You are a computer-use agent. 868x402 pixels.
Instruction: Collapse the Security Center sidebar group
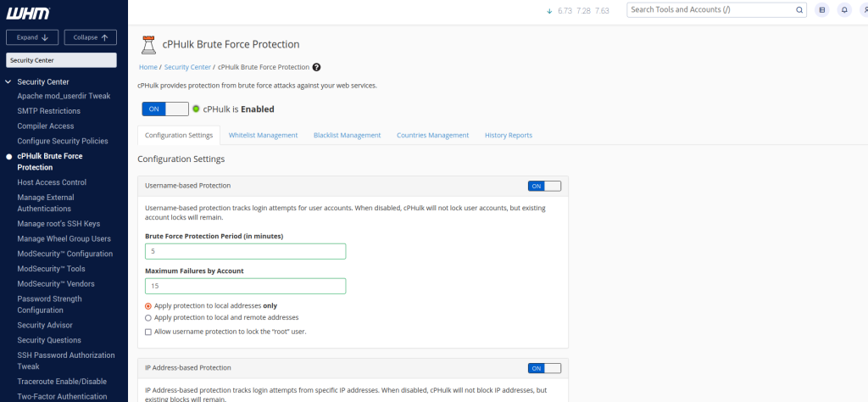coord(9,81)
